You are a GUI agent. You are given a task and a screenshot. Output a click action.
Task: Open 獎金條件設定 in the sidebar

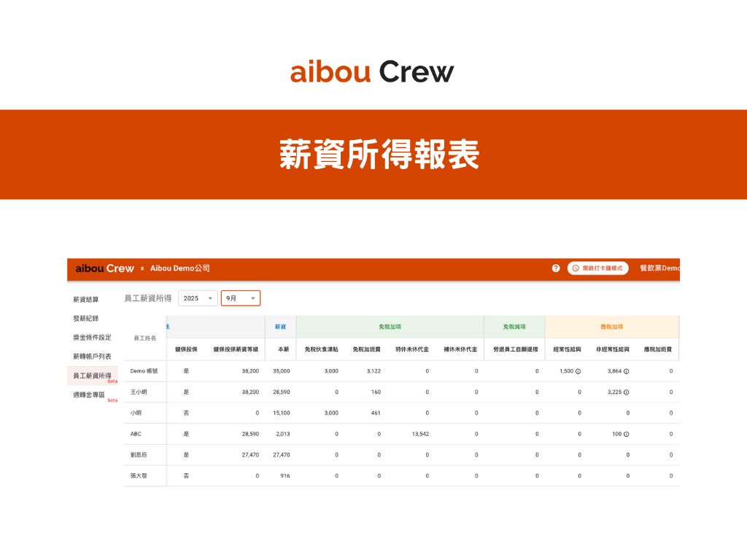tap(92, 338)
